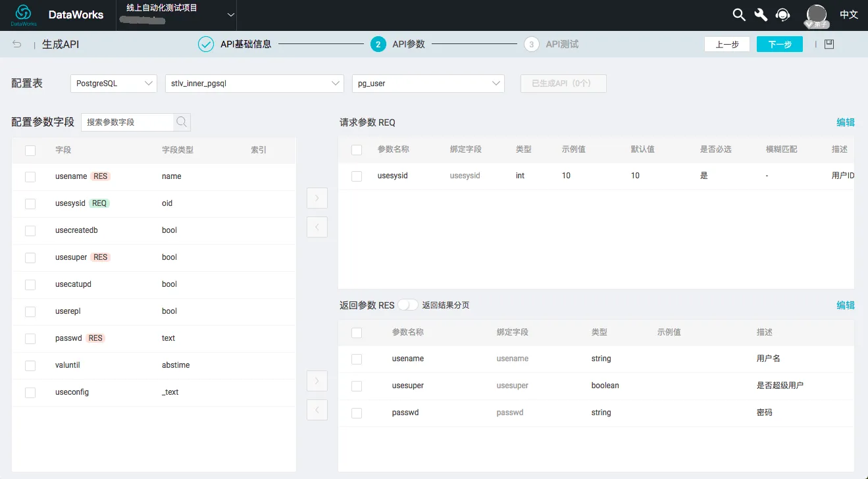
Task: Click the usesuper field name in field list
Action: [71, 257]
